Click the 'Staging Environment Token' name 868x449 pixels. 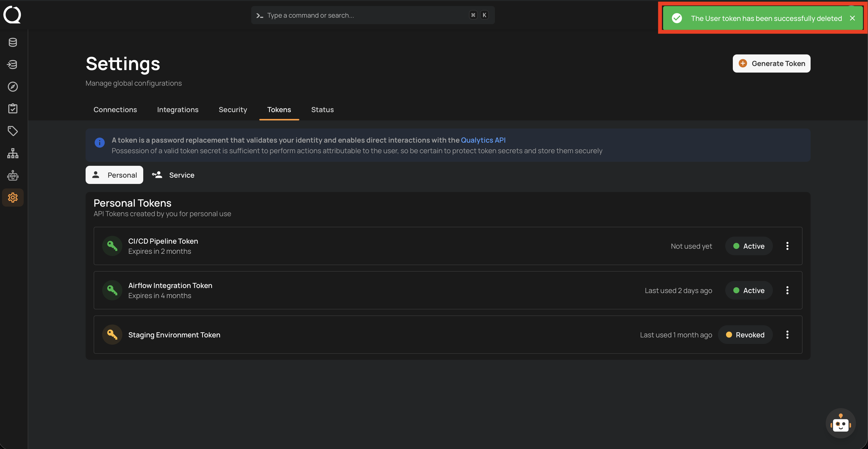coord(174,335)
